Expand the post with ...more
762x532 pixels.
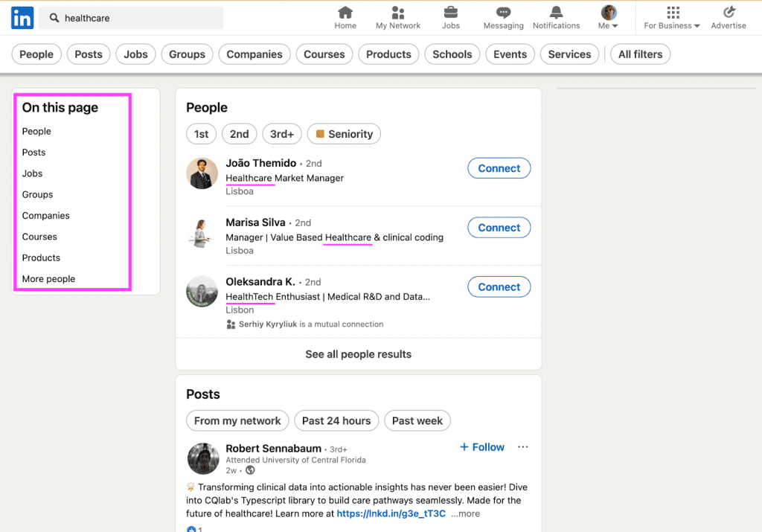(x=466, y=513)
